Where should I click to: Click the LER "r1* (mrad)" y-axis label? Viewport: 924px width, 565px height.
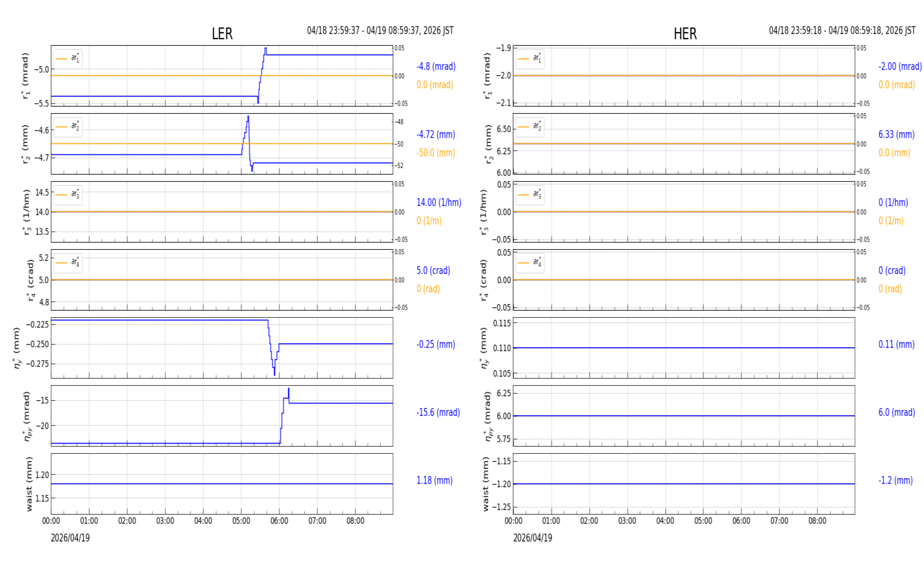click(26, 76)
